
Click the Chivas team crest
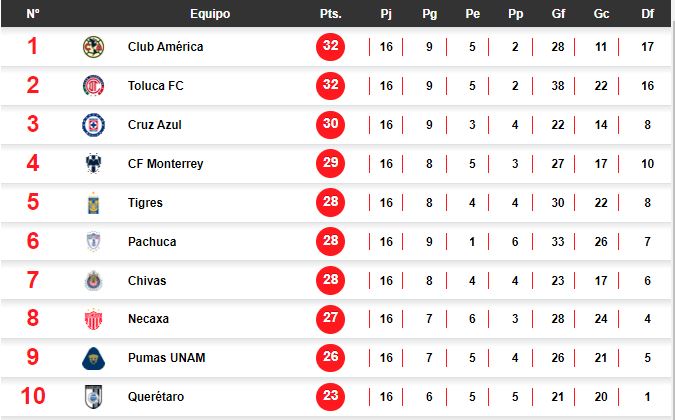click(93, 281)
